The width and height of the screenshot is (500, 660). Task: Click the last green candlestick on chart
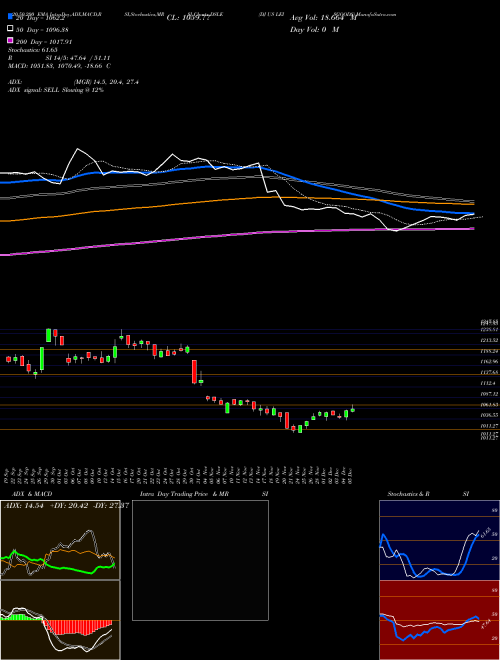coord(353,409)
